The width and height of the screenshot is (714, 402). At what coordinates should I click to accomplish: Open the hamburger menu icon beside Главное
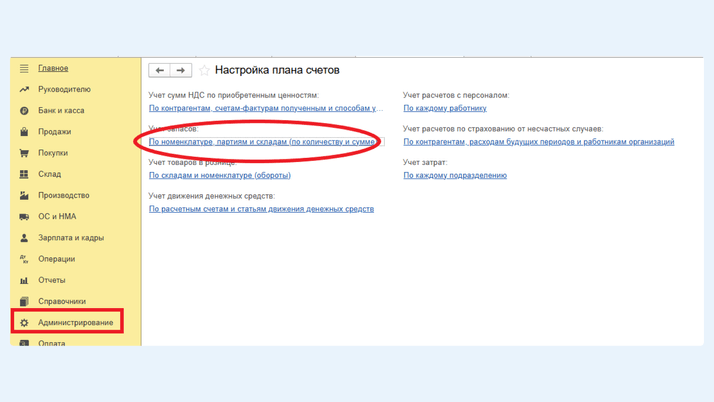[24, 68]
